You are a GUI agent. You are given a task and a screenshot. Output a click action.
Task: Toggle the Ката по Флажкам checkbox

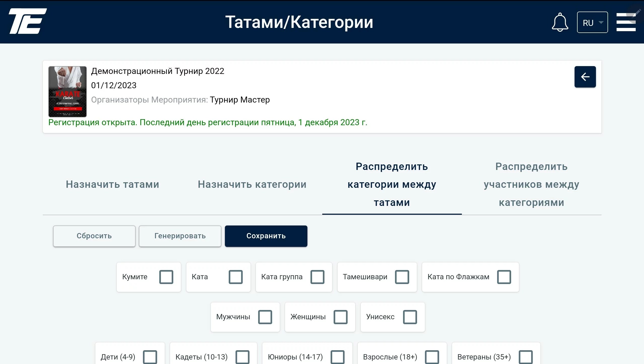pyautogui.click(x=504, y=277)
